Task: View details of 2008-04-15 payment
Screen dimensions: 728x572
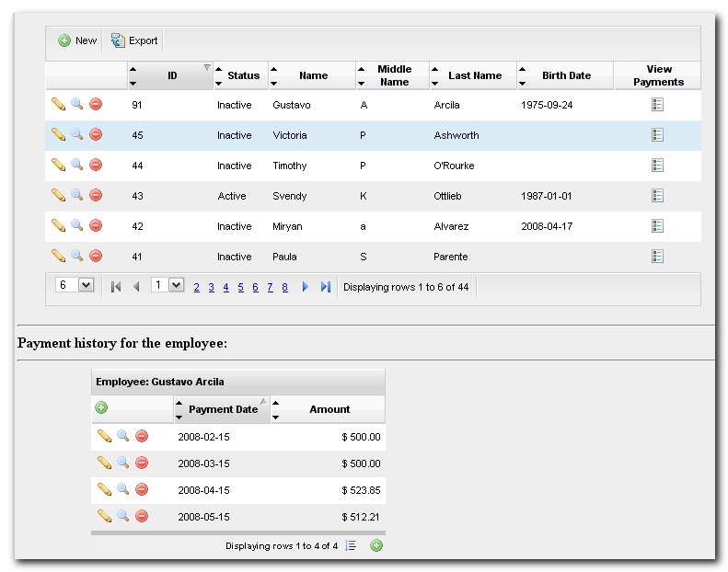Action: 122,489
